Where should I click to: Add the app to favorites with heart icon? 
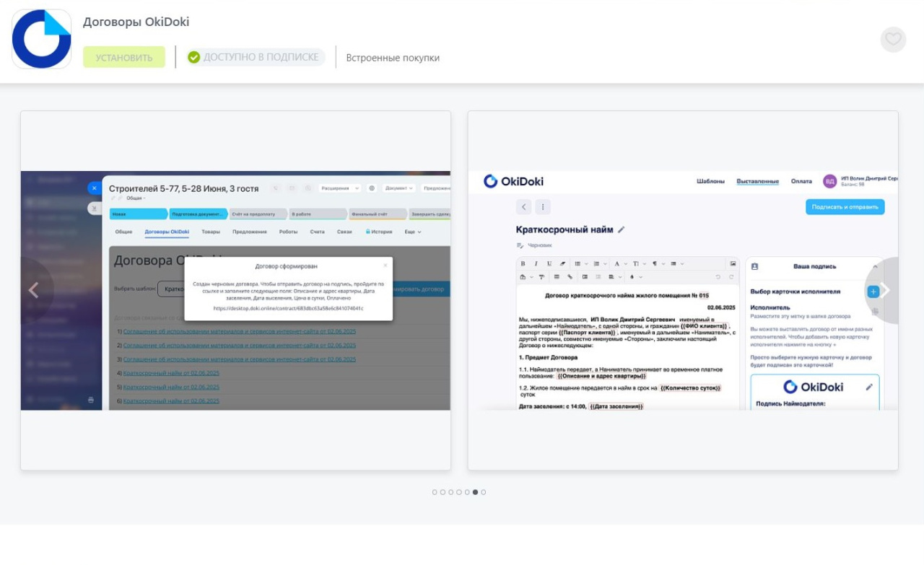[x=893, y=40]
